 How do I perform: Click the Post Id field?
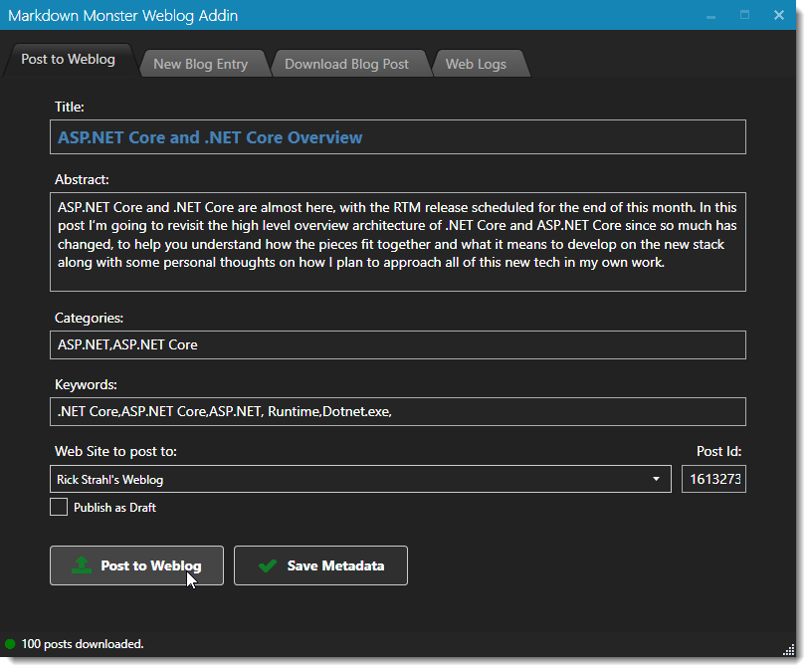[x=713, y=479]
